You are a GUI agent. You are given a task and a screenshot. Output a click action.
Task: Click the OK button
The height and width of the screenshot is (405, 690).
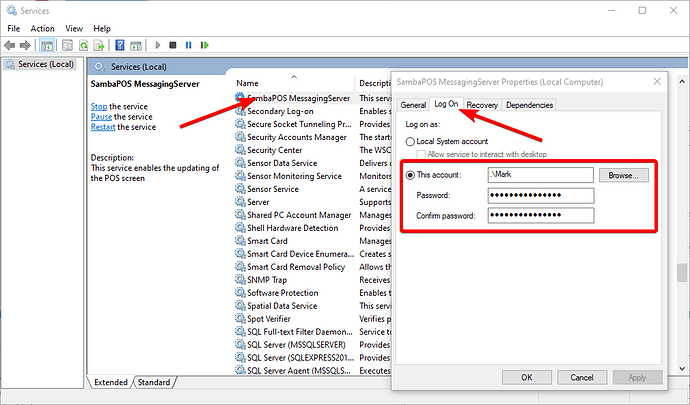click(527, 377)
